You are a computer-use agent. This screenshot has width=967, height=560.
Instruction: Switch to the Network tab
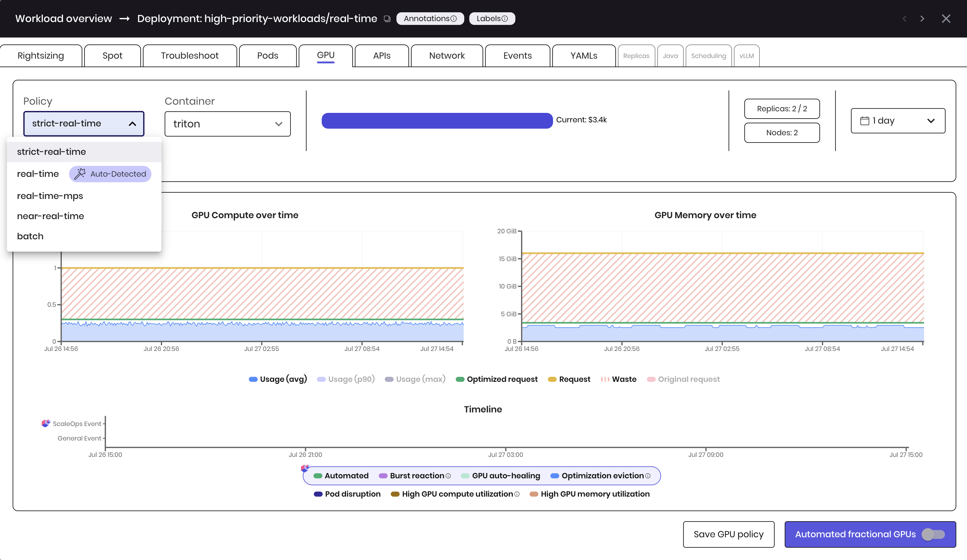447,55
